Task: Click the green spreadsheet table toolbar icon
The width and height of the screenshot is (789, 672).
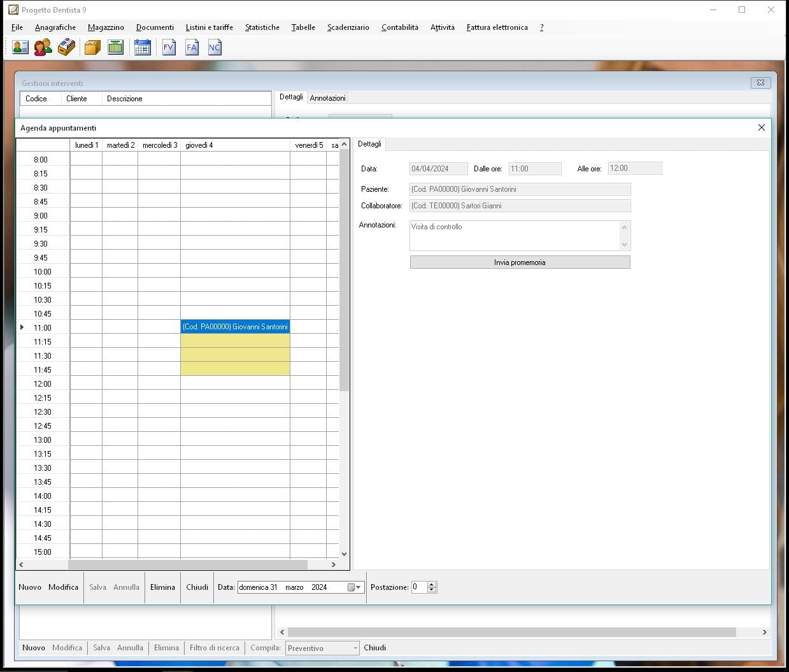Action: click(115, 47)
